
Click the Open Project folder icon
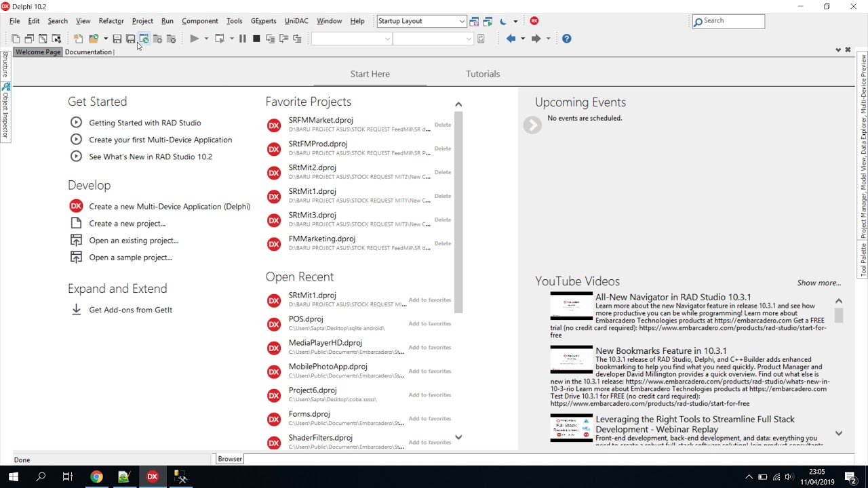(x=94, y=39)
